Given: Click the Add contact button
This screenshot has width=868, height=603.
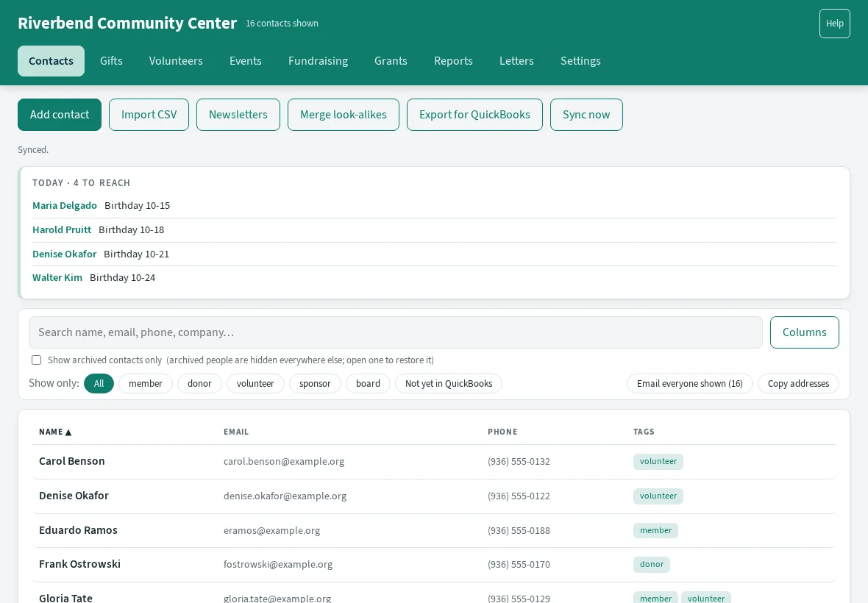Looking at the screenshot, I should coord(60,115).
